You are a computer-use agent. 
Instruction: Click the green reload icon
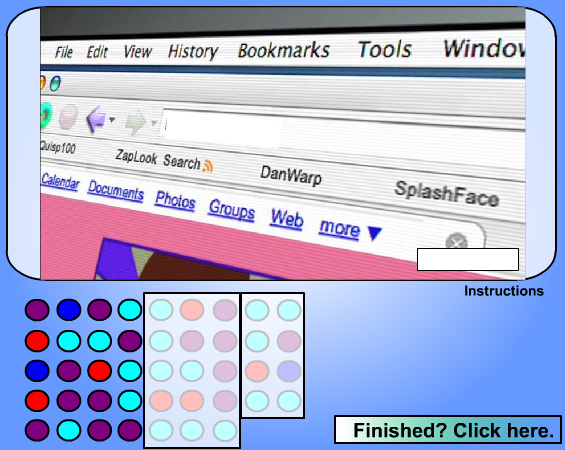coord(46,115)
